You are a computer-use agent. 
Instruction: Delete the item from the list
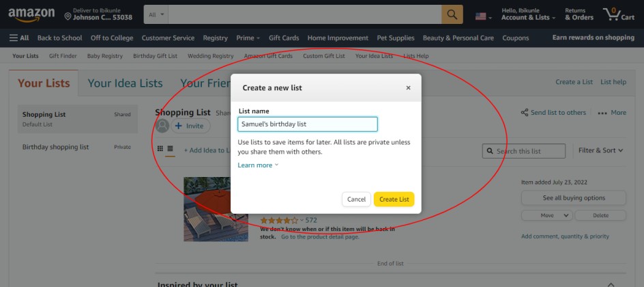(x=600, y=215)
